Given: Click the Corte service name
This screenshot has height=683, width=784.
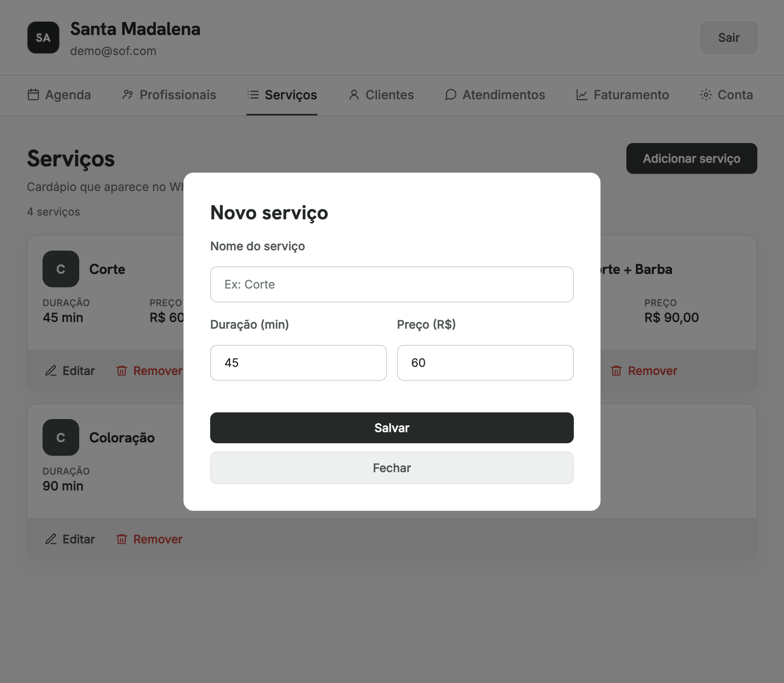Looking at the screenshot, I should 107,269.
